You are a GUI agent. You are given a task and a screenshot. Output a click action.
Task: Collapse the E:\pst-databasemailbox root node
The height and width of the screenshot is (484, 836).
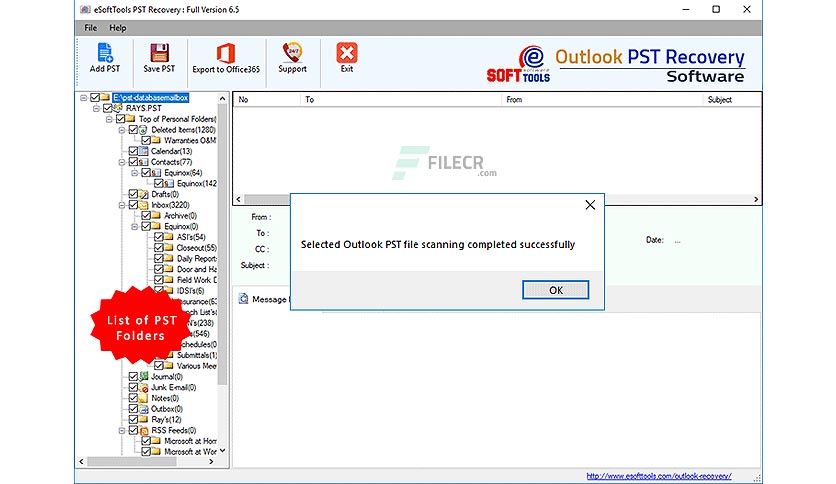click(84, 98)
